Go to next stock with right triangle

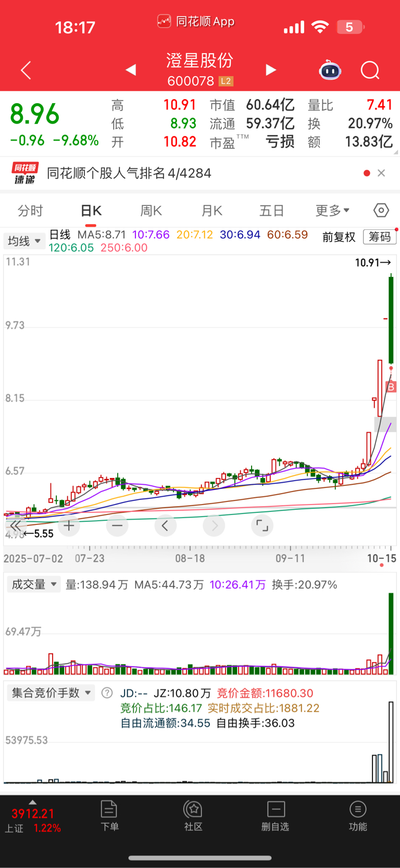270,70
